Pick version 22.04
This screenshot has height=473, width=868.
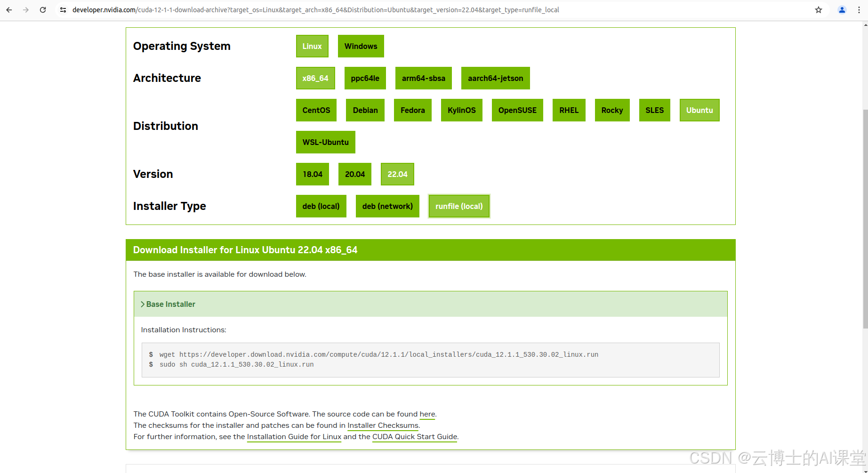(x=397, y=174)
